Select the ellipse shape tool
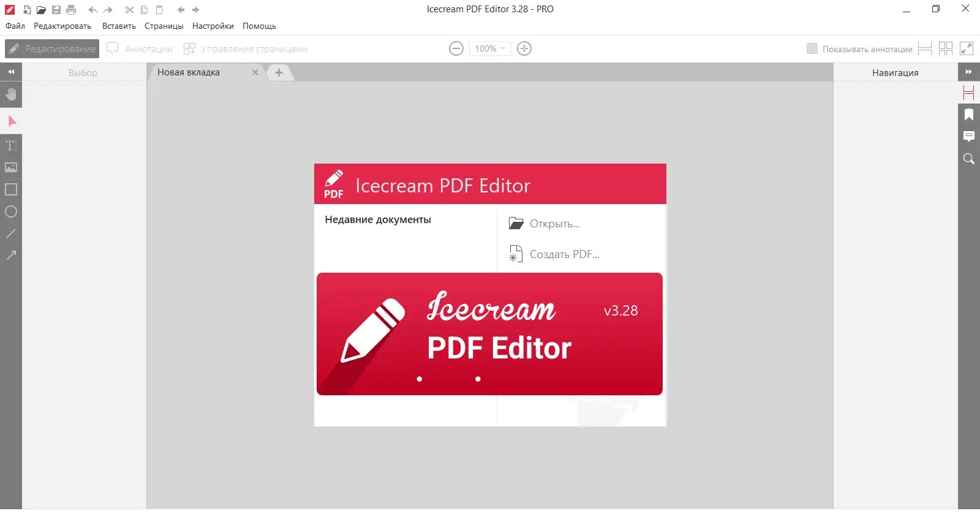Viewport: 980px width, 527px height. (11, 211)
